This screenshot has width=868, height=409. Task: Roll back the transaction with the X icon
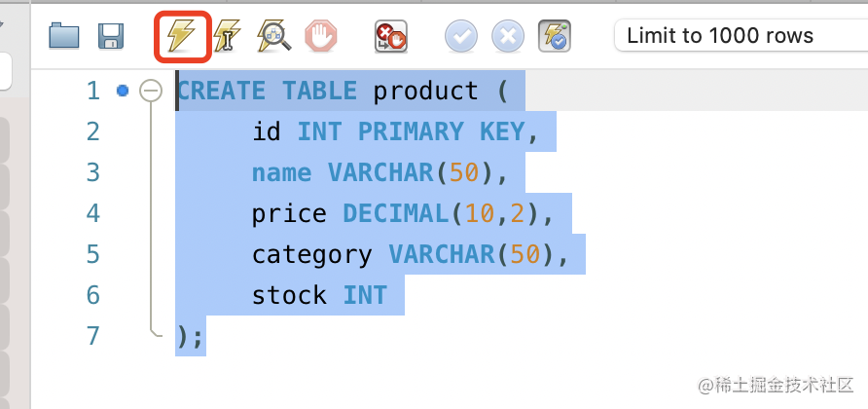(507, 37)
